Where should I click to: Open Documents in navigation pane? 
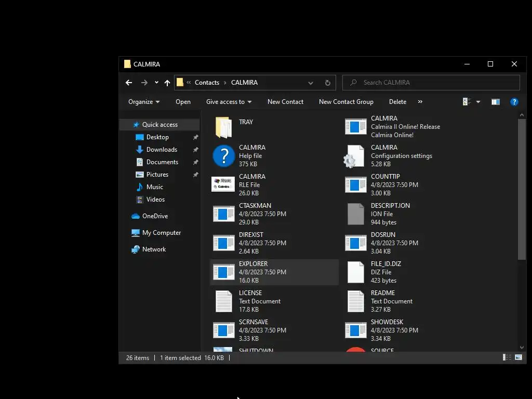[162, 162]
